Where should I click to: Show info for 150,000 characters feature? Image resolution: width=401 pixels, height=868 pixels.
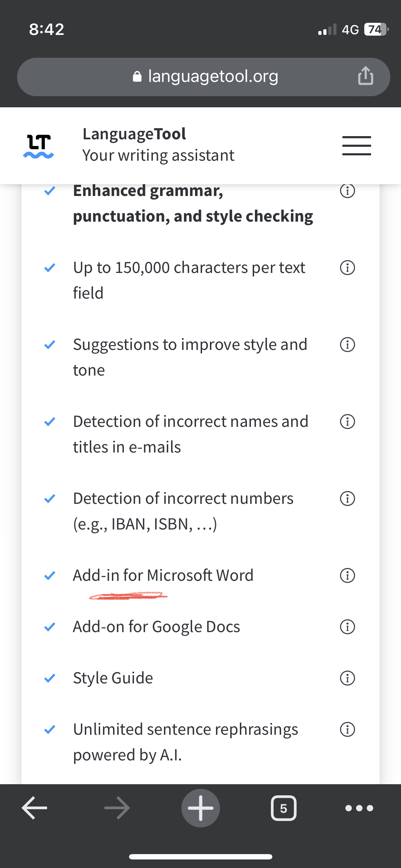(348, 268)
